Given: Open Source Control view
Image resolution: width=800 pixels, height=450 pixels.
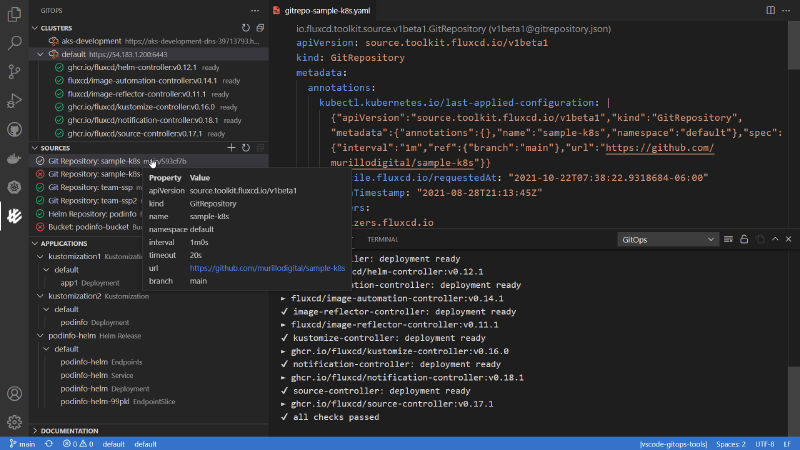Looking at the screenshot, I should pyautogui.click(x=14, y=72).
